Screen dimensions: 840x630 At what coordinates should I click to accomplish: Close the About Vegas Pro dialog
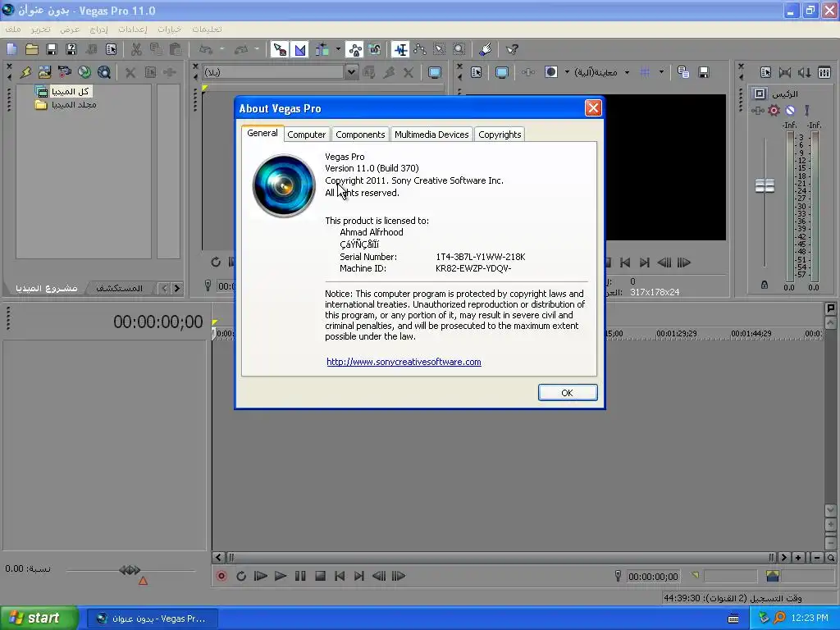(592, 108)
